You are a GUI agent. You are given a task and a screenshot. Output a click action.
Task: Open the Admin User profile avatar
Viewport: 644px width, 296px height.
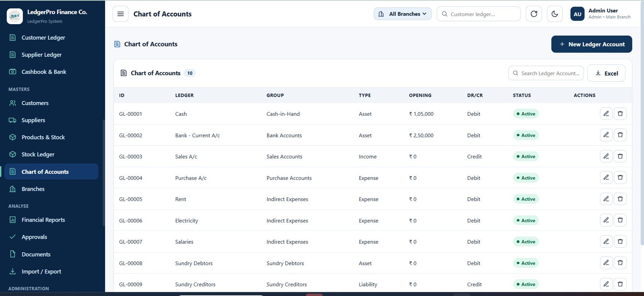pyautogui.click(x=577, y=14)
